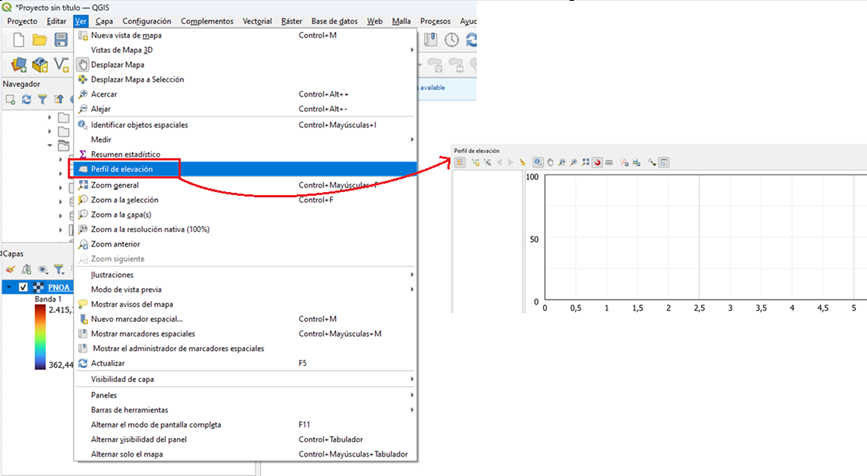
Task: Click the Banda 1 color ramp legend
Action: (39, 337)
